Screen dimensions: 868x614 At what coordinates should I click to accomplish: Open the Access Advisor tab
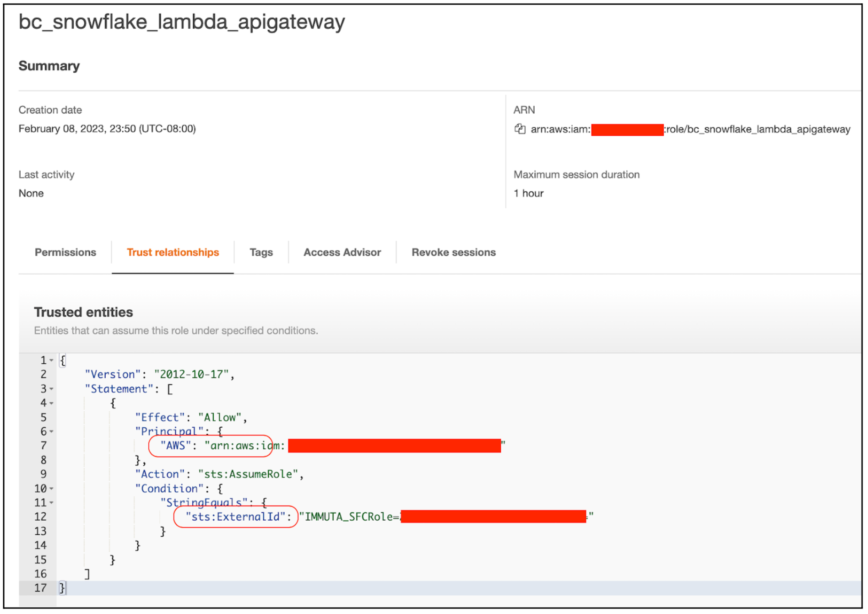point(342,252)
